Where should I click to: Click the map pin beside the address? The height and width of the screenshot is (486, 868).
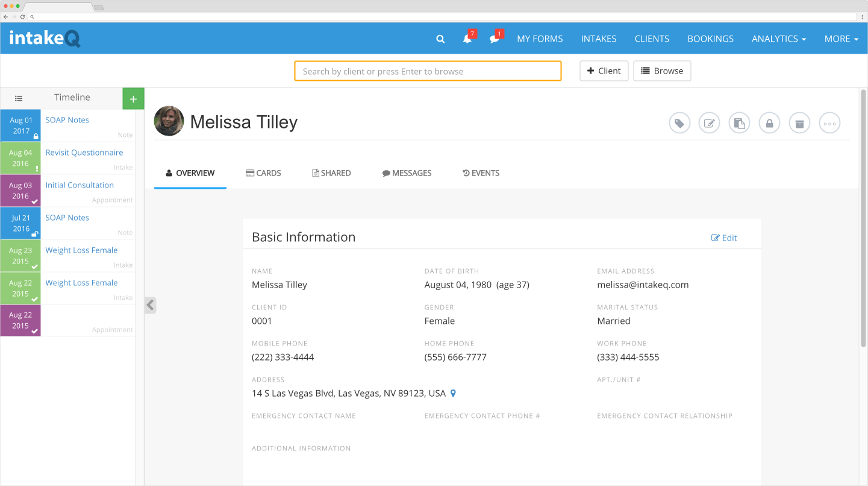[453, 393]
